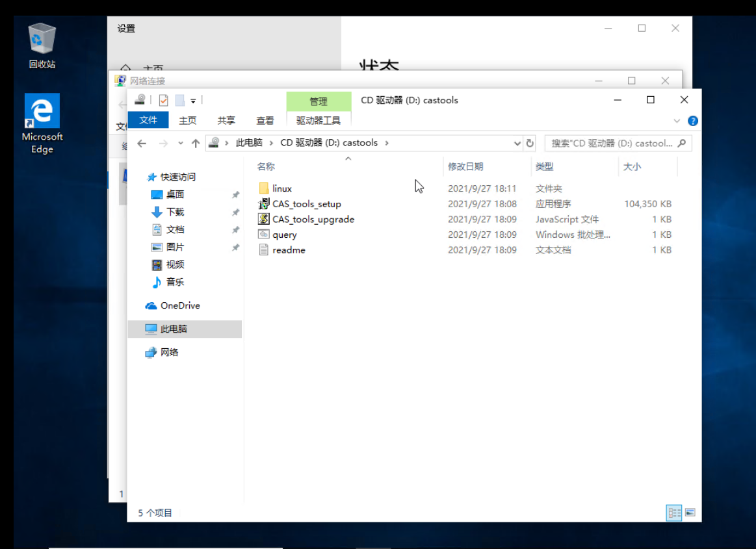Open the address bar history dropdown
The height and width of the screenshot is (549, 756).
(517, 143)
